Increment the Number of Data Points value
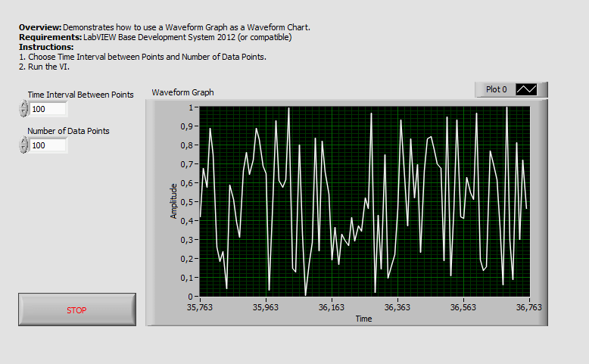The width and height of the screenshot is (589, 364). tap(23, 142)
